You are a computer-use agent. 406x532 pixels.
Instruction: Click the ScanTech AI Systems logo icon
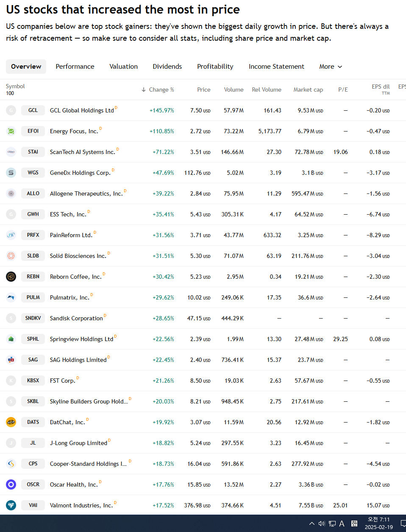[x=11, y=152]
